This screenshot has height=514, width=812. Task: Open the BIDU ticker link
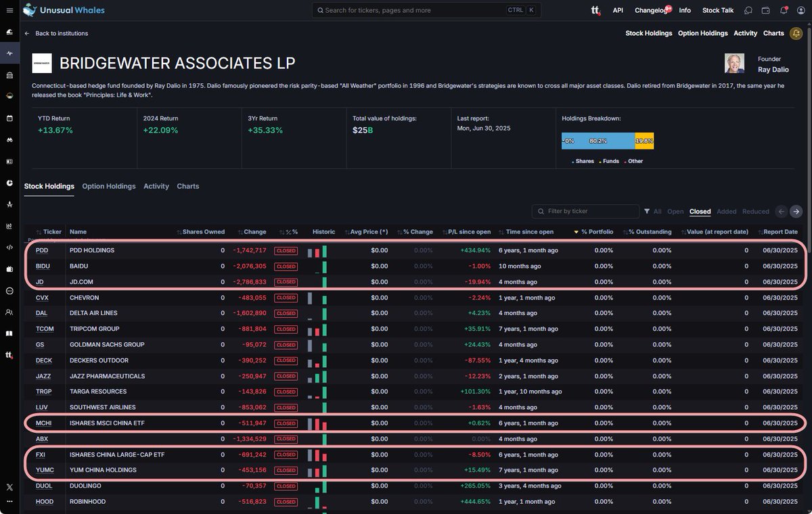(x=43, y=266)
